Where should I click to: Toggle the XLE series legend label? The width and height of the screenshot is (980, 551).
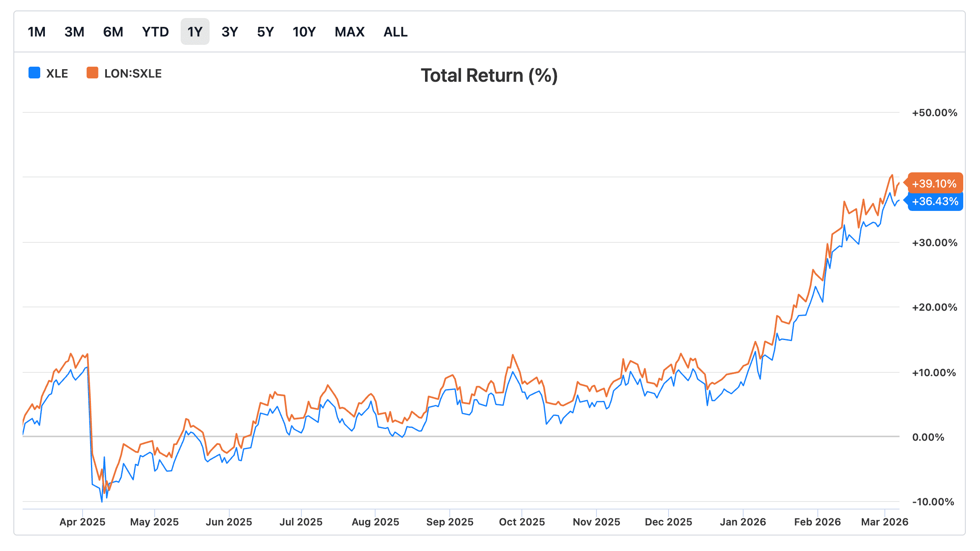point(57,74)
